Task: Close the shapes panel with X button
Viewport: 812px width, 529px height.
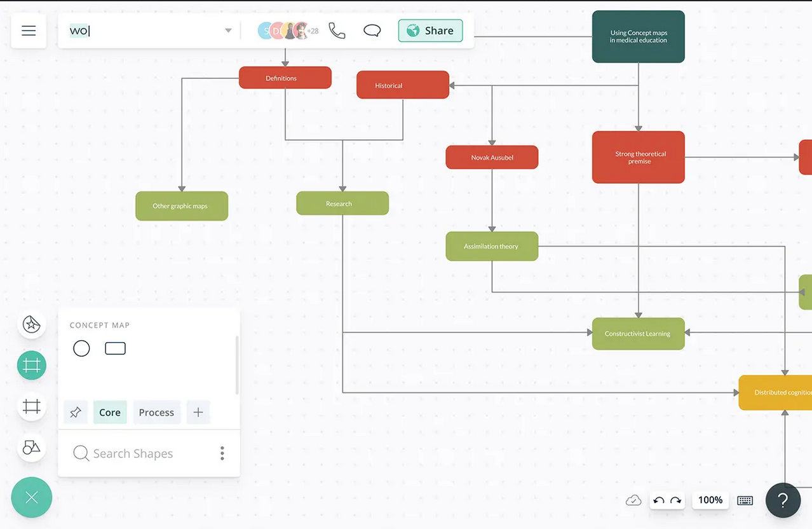Action: [32, 498]
